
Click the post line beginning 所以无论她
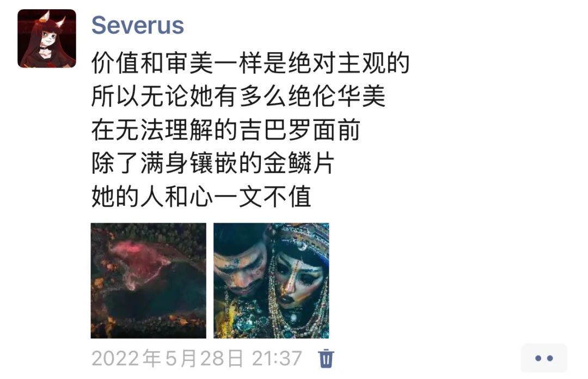pos(238,96)
